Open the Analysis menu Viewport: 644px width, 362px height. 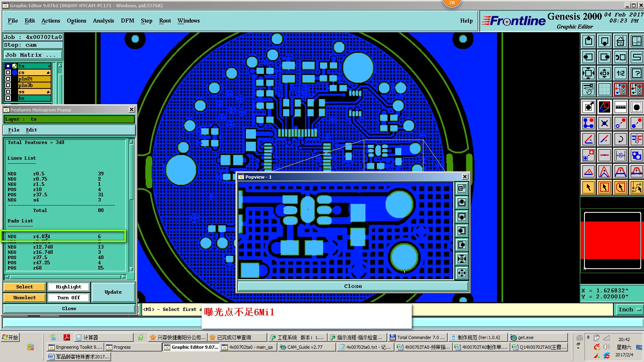(x=103, y=21)
